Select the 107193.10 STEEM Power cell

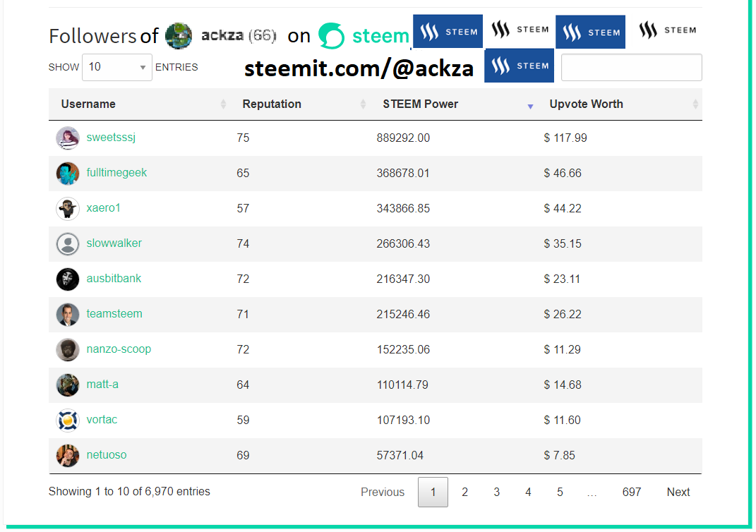coord(403,421)
